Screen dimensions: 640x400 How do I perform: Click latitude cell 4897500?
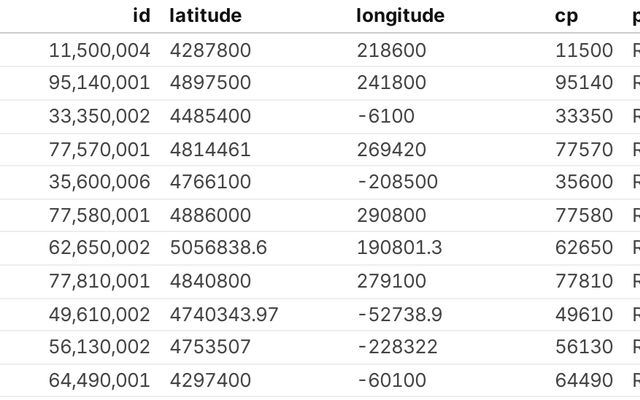[x=210, y=83]
